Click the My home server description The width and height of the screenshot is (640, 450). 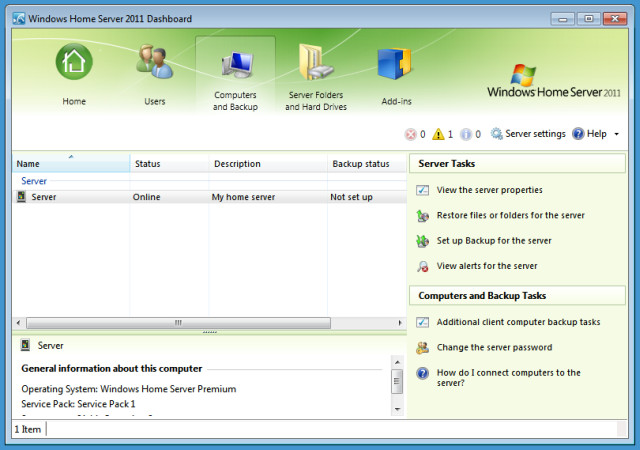(x=243, y=197)
